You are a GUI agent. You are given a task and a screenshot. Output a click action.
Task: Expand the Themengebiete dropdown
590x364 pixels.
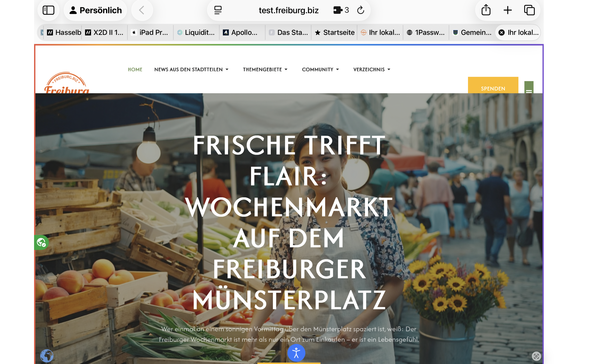(265, 70)
